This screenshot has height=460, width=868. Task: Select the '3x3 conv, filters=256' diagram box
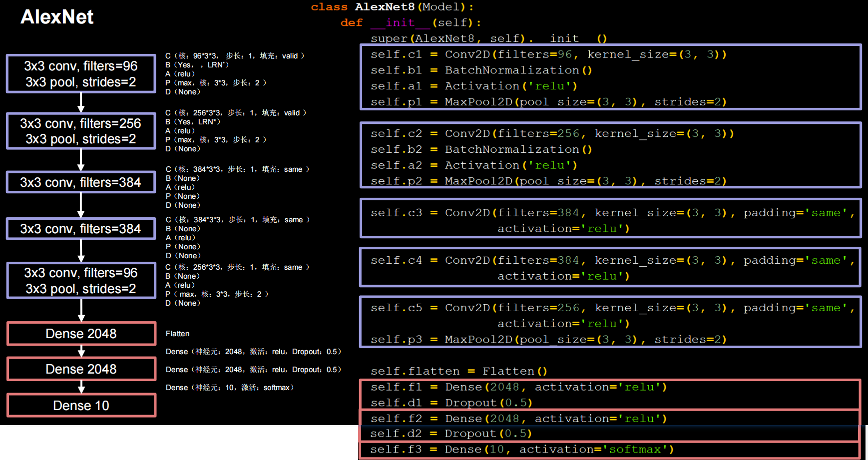point(81,131)
